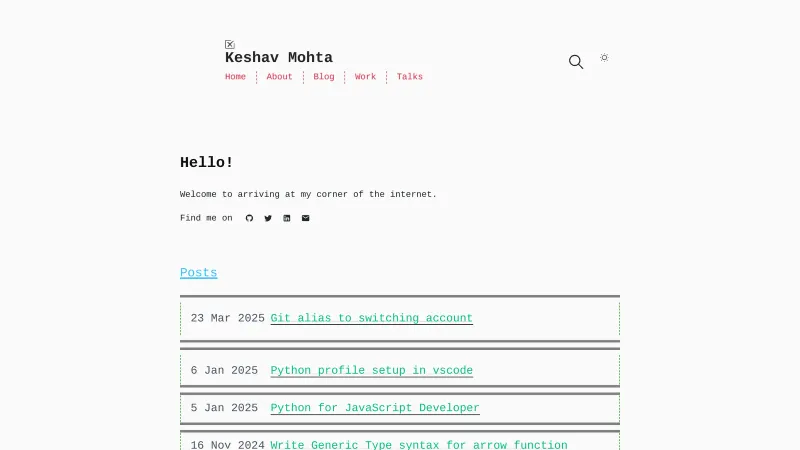
Task: Click the Keshav Mohta site title
Action: tap(279, 58)
